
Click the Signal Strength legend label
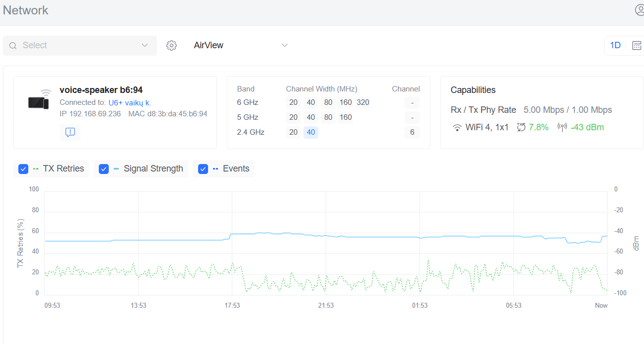tap(153, 169)
